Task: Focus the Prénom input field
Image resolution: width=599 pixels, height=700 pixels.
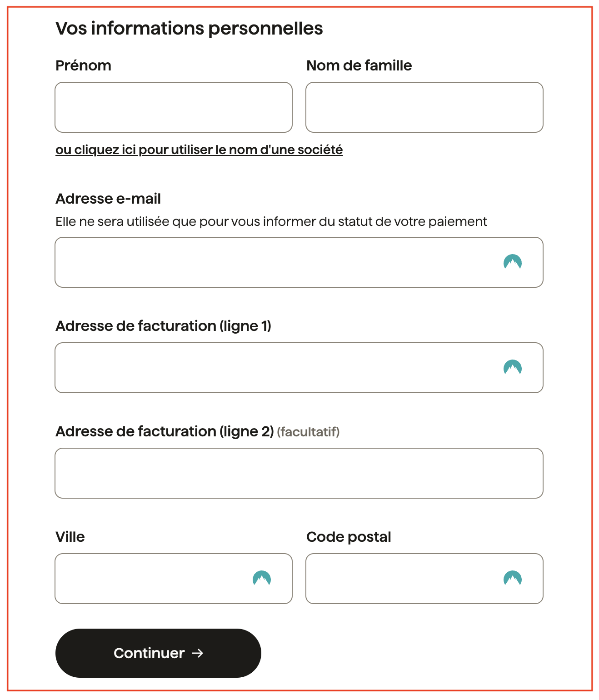Action: point(174,107)
